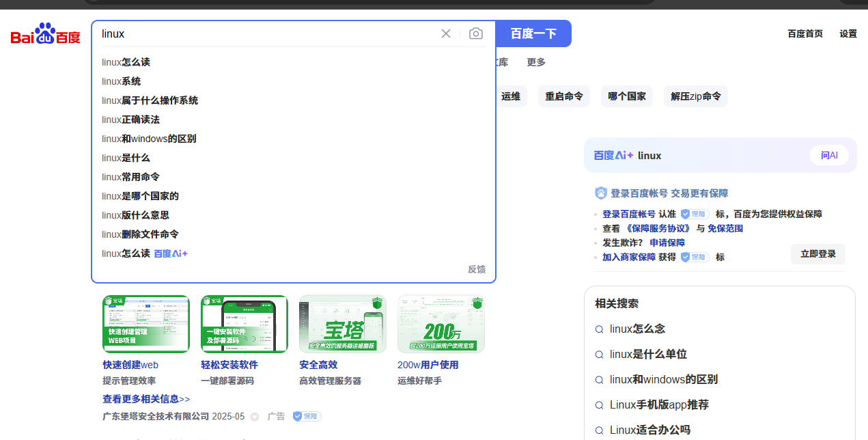Open 一键安装软件 ad thumbnail
The height and width of the screenshot is (440, 868).
[244, 324]
